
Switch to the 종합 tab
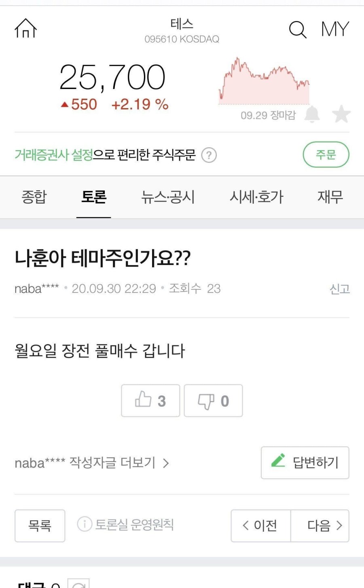pyautogui.click(x=34, y=197)
